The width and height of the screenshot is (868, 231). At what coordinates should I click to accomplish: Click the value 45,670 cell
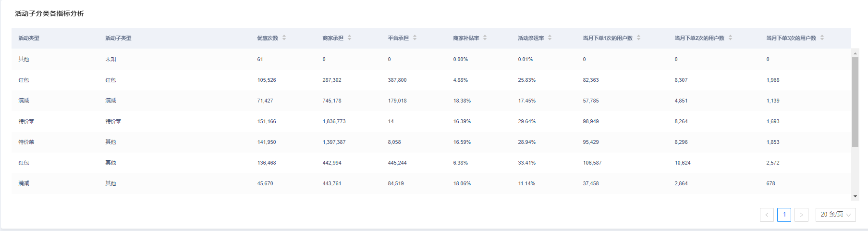coord(265,183)
